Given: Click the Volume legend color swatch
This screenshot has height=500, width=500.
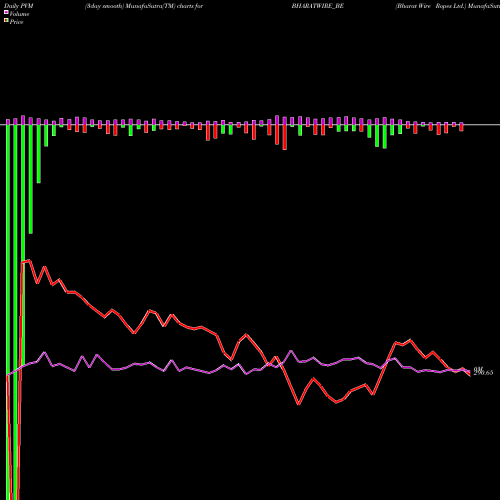Looking at the screenshot, I should tap(6, 13).
